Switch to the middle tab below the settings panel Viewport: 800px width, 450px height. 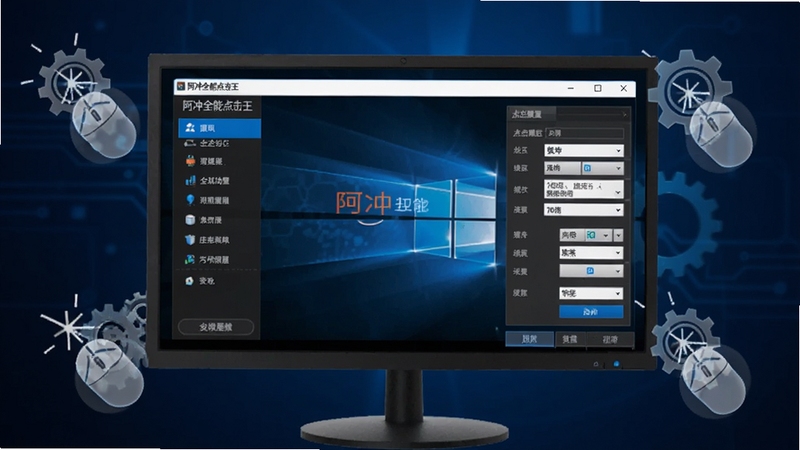click(570, 339)
